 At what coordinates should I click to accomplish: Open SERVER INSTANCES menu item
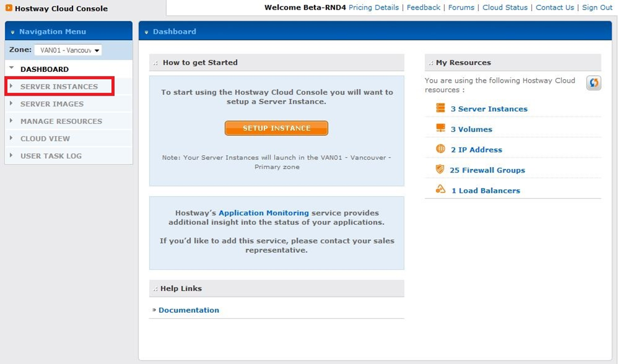click(x=59, y=87)
